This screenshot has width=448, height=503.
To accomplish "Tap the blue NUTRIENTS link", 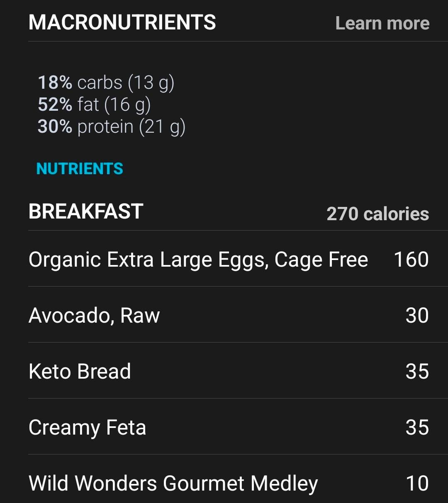I will (80, 169).
